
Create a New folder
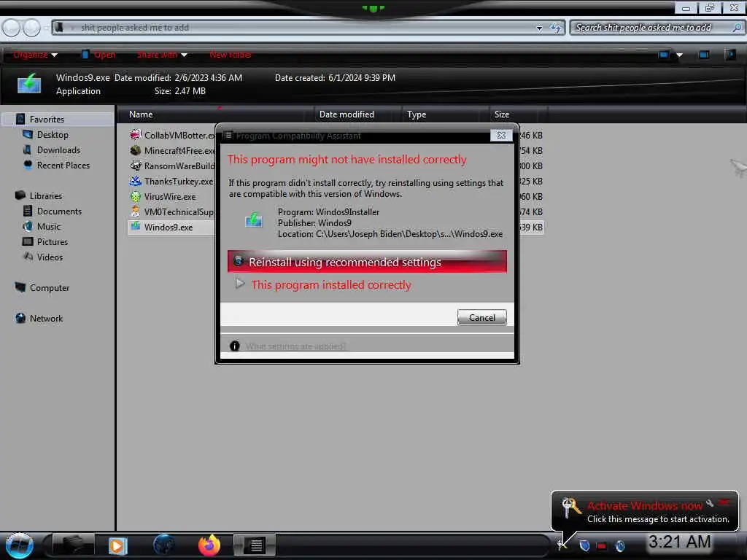pos(231,55)
